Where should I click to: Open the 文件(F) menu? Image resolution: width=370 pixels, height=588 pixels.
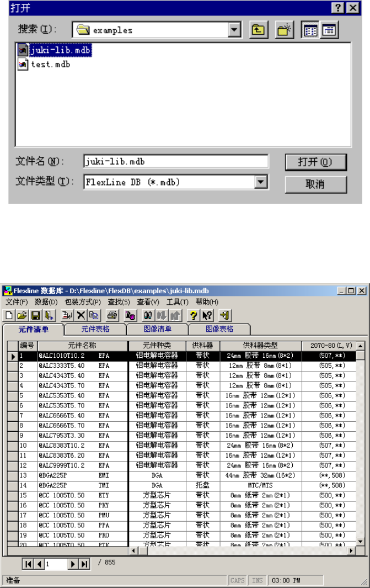[x=17, y=302]
